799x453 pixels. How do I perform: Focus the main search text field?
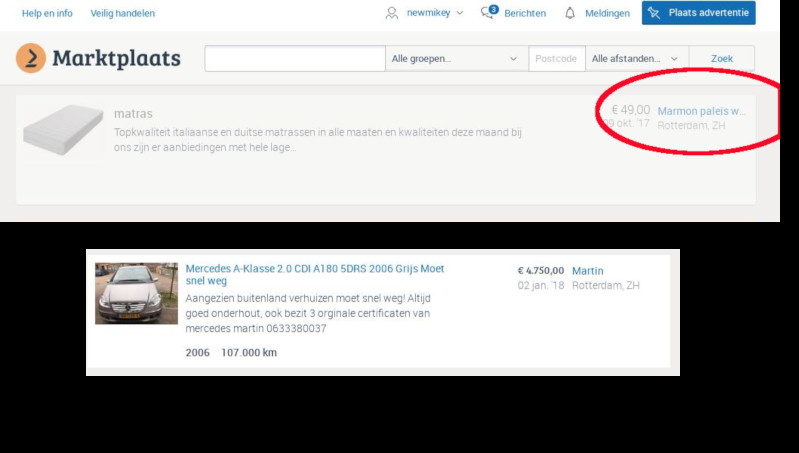click(x=294, y=59)
